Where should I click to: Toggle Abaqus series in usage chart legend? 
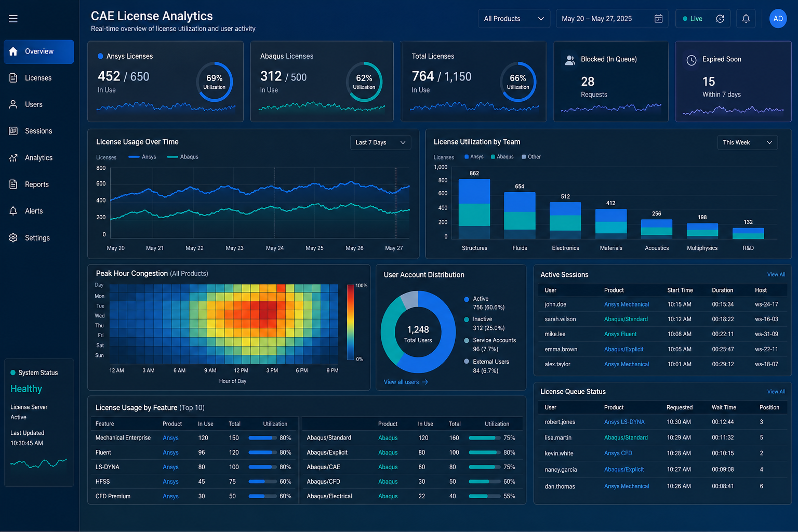click(x=183, y=157)
